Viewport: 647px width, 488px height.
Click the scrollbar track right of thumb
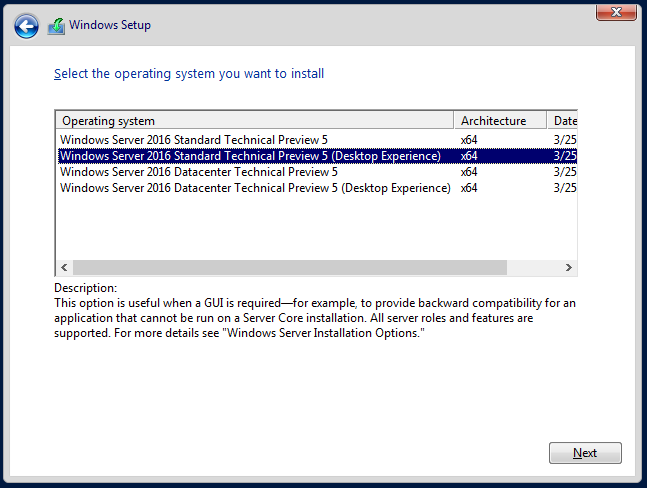[x=534, y=267]
